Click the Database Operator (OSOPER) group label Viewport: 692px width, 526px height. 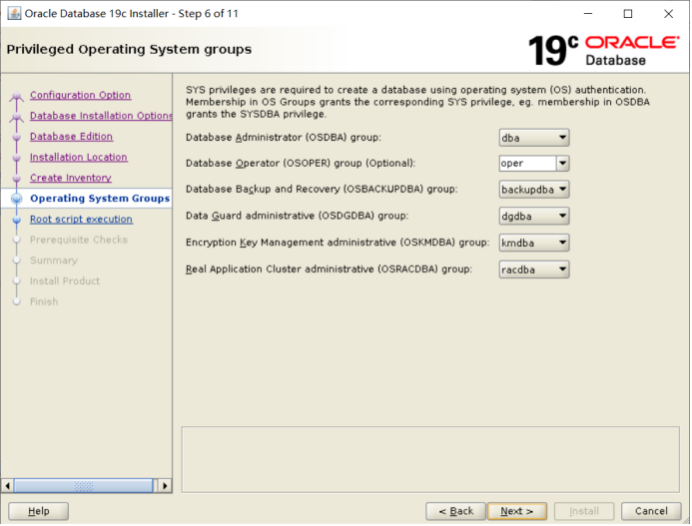click(x=301, y=163)
